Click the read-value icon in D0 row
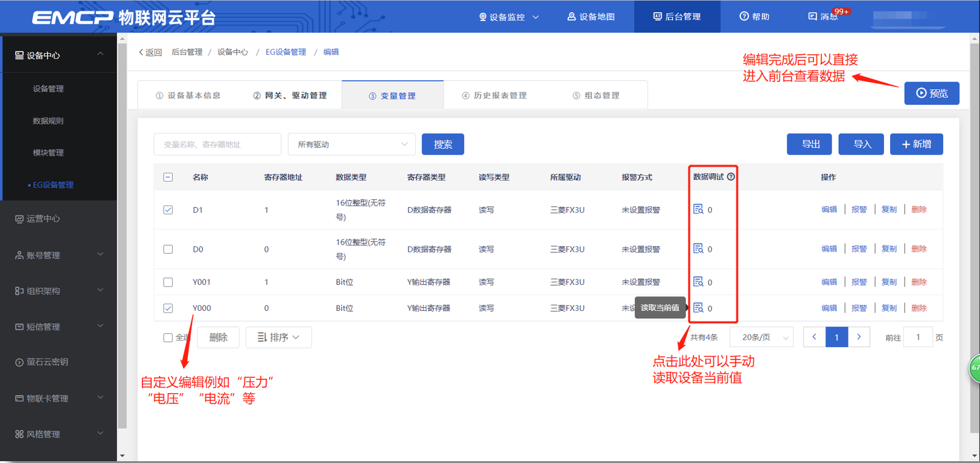 (x=698, y=249)
